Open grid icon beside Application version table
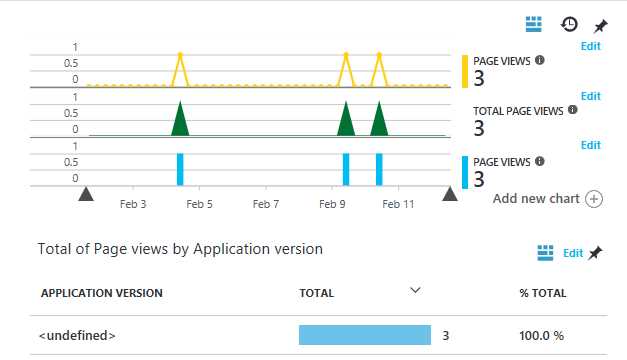The width and height of the screenshot is (627, 360). pyautogui.click(x=545, y=253)
